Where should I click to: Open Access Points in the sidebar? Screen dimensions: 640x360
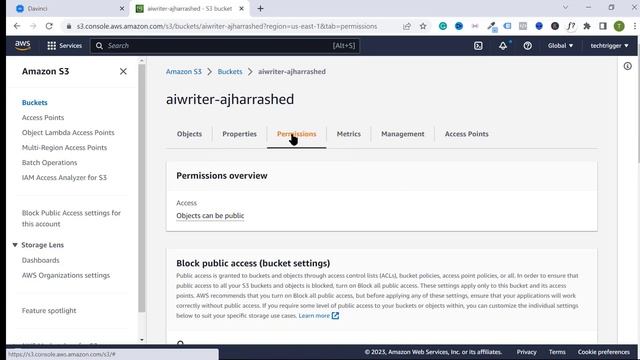coord(43,118)
